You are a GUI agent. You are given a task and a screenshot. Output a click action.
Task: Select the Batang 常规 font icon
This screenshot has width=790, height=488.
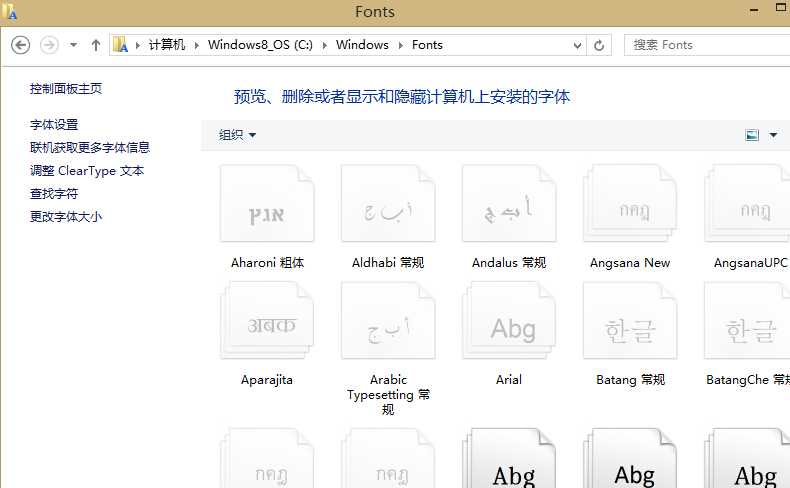(x=630, y=320)
